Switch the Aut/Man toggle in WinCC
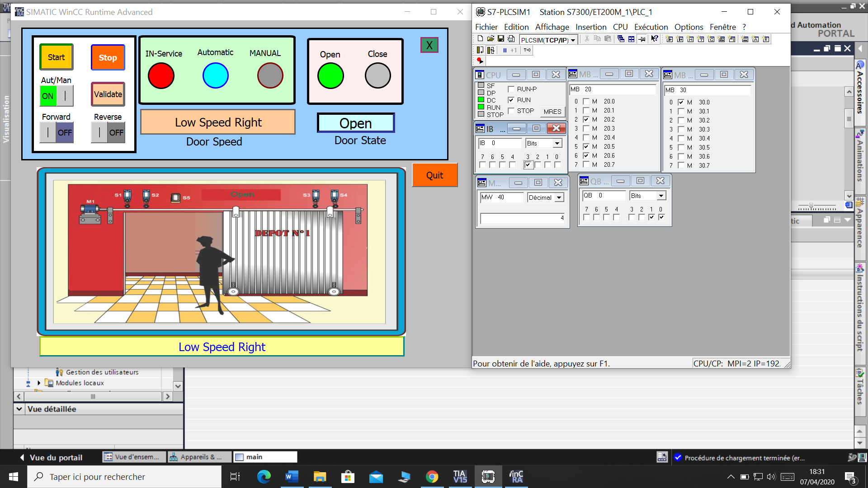Screen dimensions: 868x488 point(57,96)
